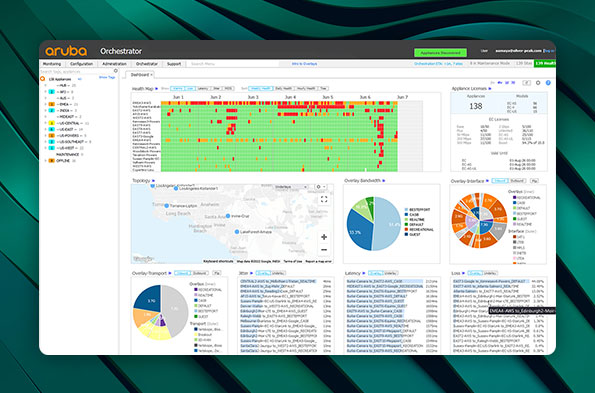Open the topology map gear settings dropdown

pos(321,187)
